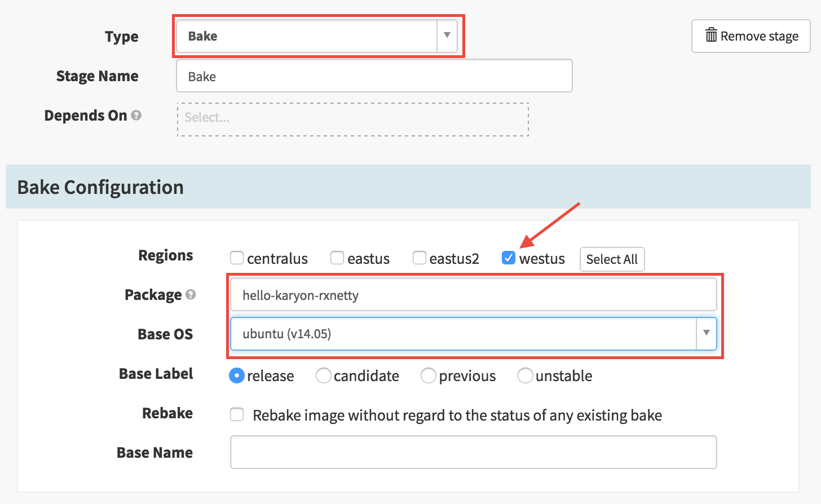The image size is (821, 504).
Task: Open the Type dropdown arrow
Action: [447, 36]
